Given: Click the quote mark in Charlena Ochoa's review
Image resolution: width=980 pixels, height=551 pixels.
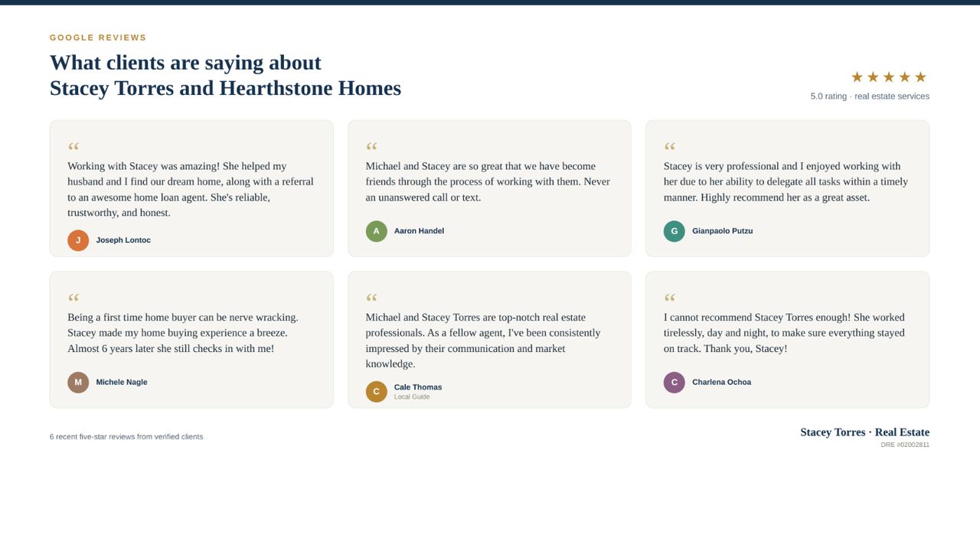Looking at the screenshot, I should (x=669, y=298).
